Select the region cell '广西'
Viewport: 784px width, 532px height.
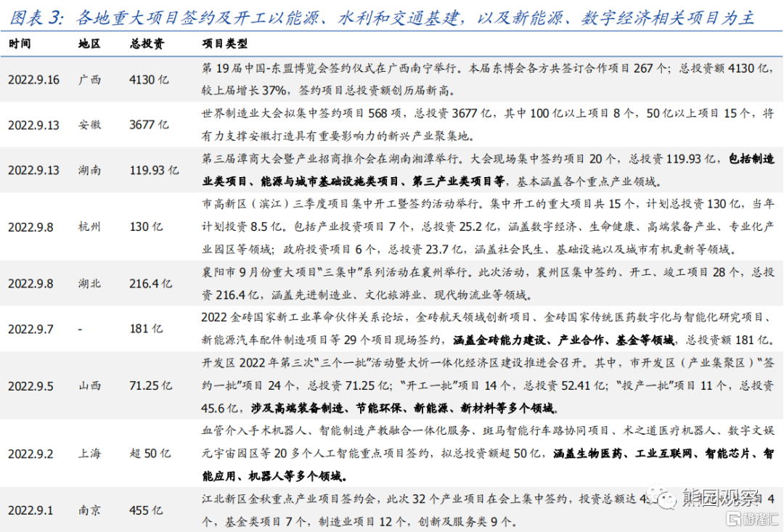(x=89, y=80)
